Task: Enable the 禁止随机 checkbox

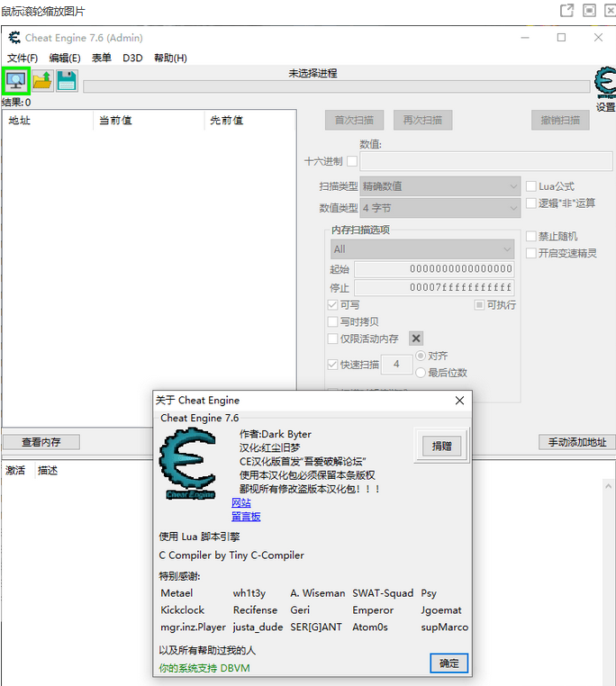Action: [531, 236]
